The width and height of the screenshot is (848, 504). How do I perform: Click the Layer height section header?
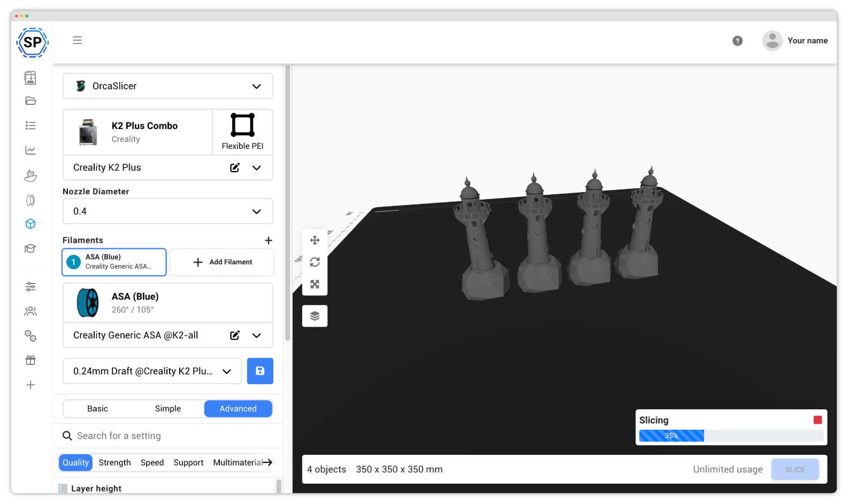click(x=96, y=488)
